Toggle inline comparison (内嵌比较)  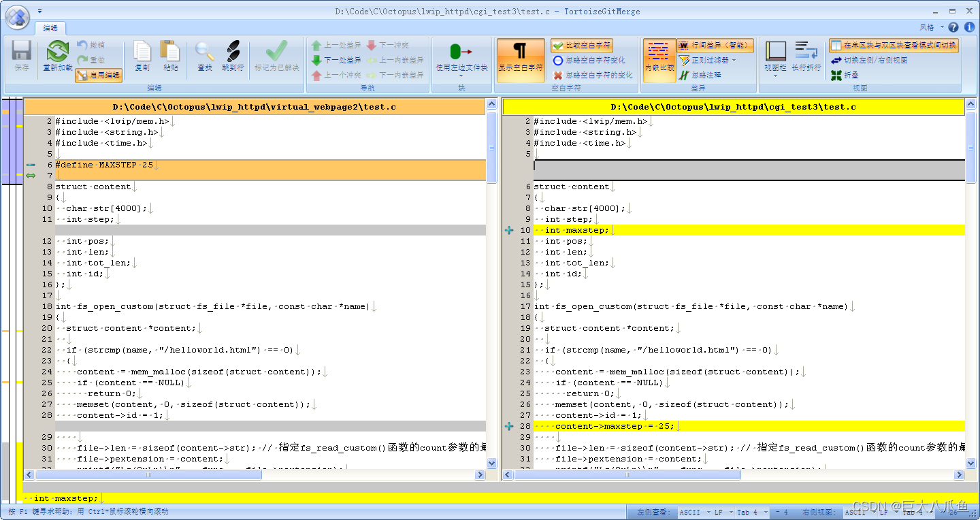(x=659, y=60)
